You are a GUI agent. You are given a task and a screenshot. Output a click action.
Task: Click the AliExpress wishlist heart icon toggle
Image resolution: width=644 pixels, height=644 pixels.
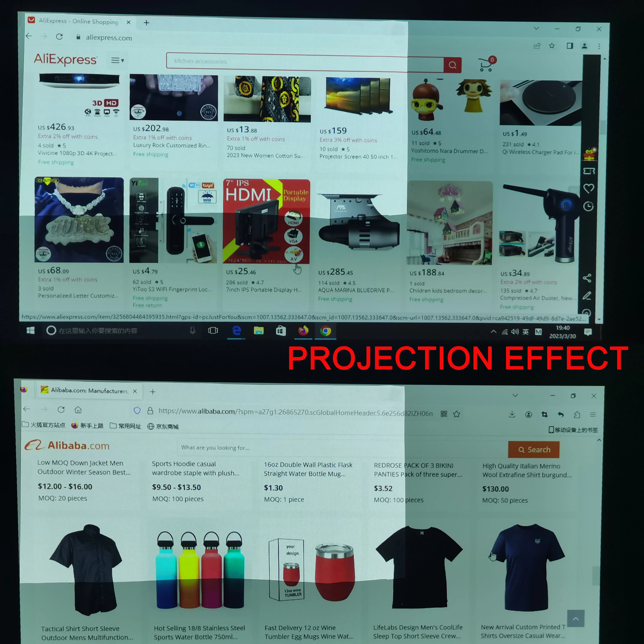(590, 187)
